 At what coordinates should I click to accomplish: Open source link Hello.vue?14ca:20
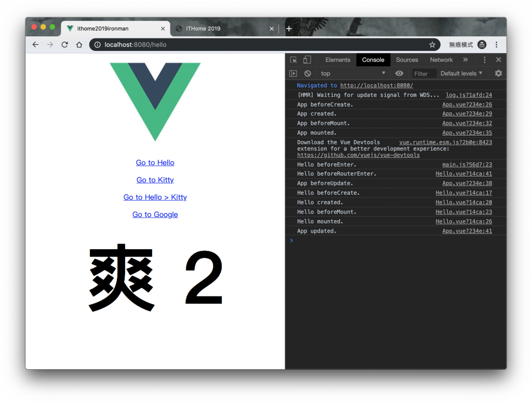tap(464, 202)
